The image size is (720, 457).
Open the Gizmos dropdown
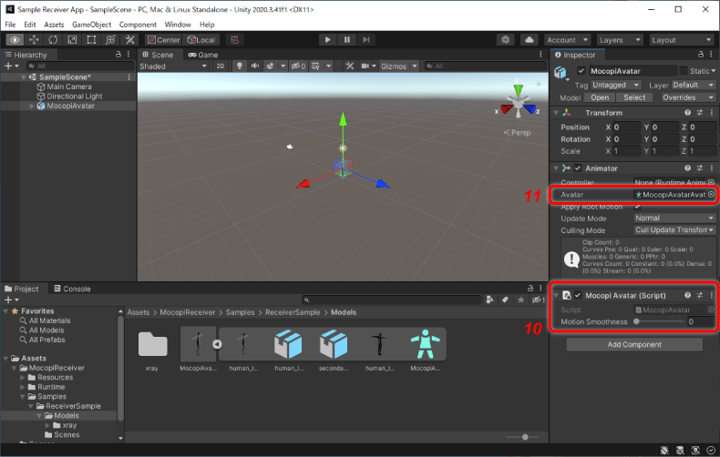tap(399, 66)
